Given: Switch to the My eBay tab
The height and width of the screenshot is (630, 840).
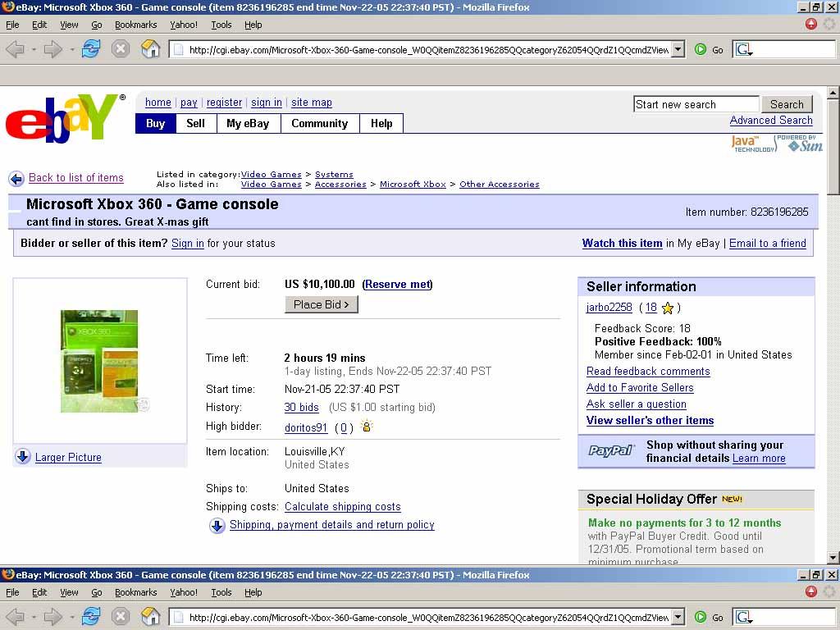Looking at the screenshot, I should (248, 123).
